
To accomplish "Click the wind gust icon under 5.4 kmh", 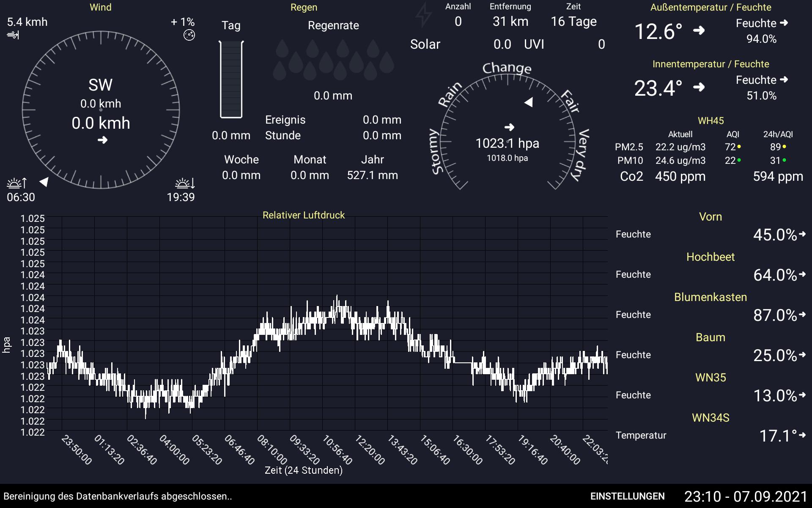I will [13, 35].
